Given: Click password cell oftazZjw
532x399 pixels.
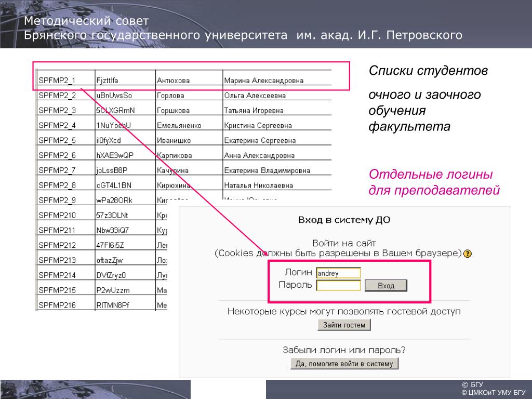Looking at the screenshot, I should (125, 258).
